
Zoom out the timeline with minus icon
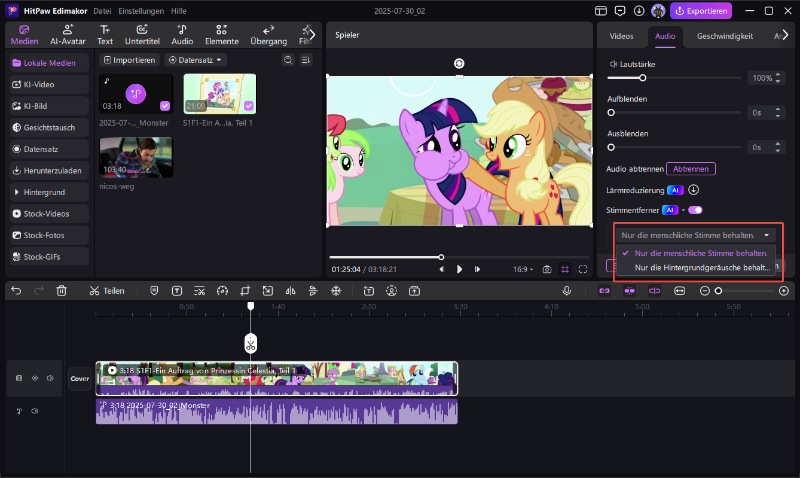click(x=705, y=291)
